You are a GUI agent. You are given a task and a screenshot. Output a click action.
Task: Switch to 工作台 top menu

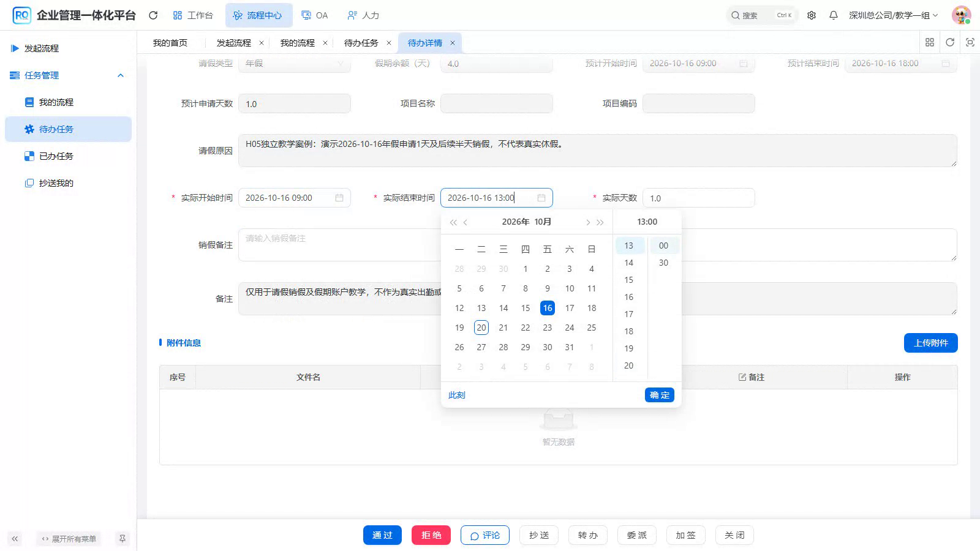193,15
